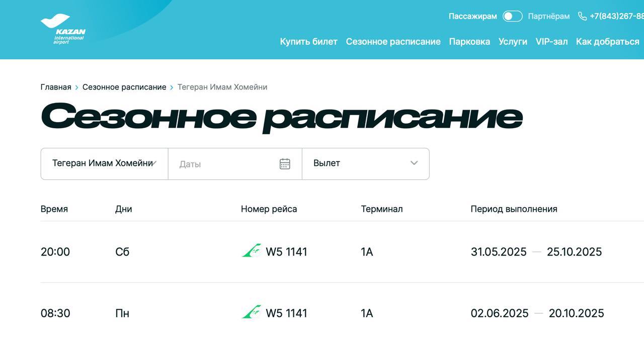Select the W5 1141 flight on Сб

(x=286, y=251)
